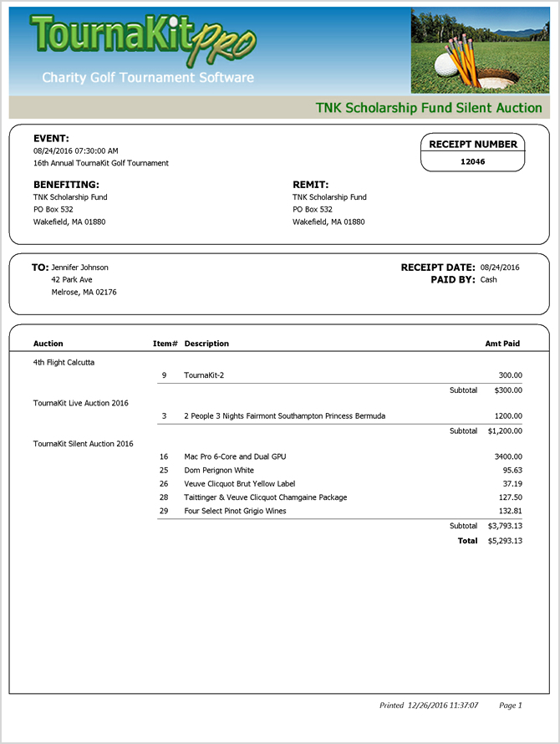Click the 127.50 amount paid
This screenshot has height=744, width=560.
point(511,497)
